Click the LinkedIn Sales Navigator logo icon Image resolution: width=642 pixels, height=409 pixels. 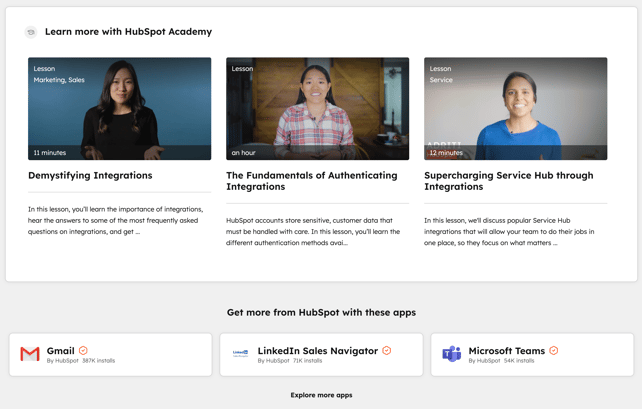[240, 353]
